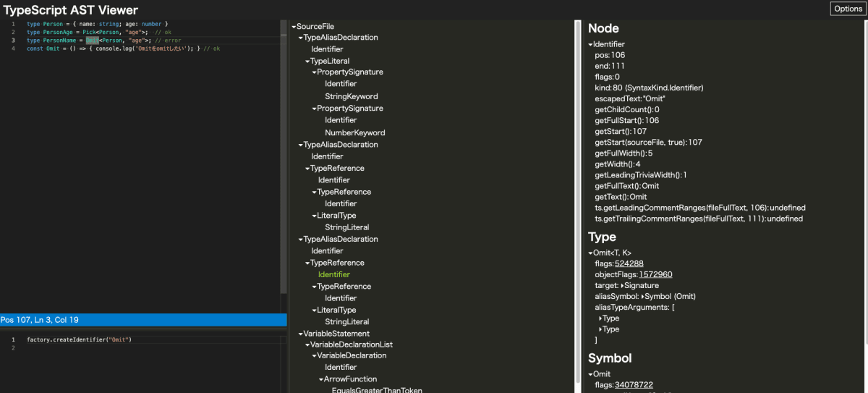Click code line 2 PersonAge Pick

99,32
